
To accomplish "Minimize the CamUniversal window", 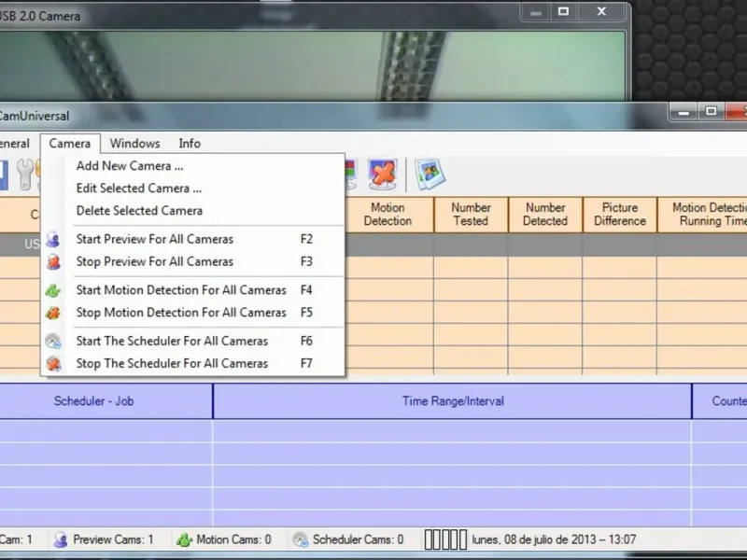I will [x=684, y=112].
